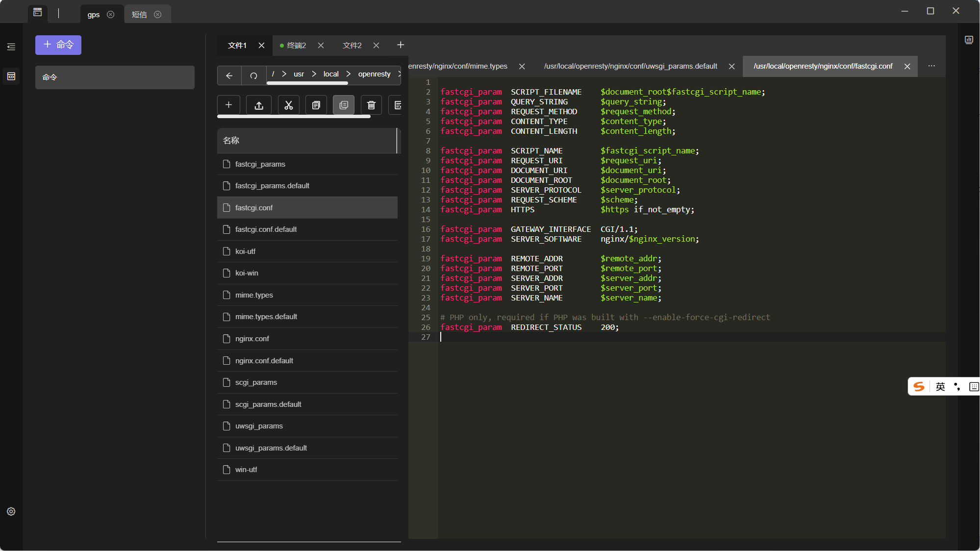Click the chevron before openresty in breadcrumb
This screenshot has height=551, width=980.
tap(349, 74)
